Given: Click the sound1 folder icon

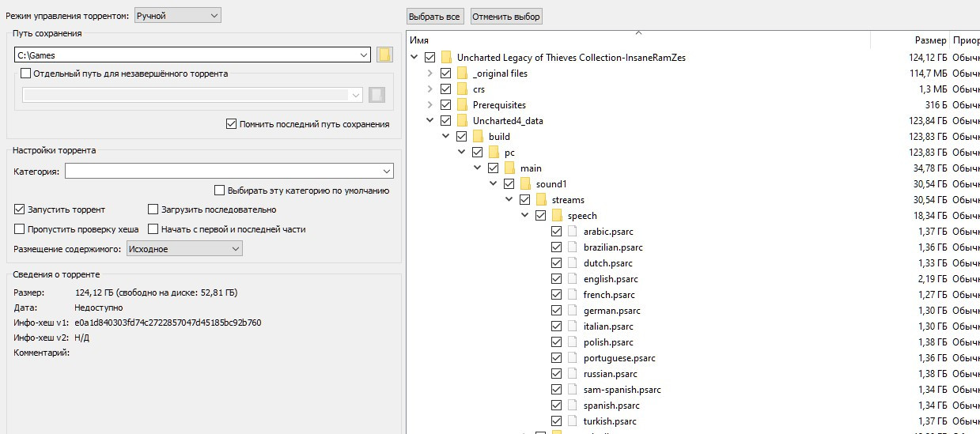Looking at the screenshot, I should (x=525, y=184).
